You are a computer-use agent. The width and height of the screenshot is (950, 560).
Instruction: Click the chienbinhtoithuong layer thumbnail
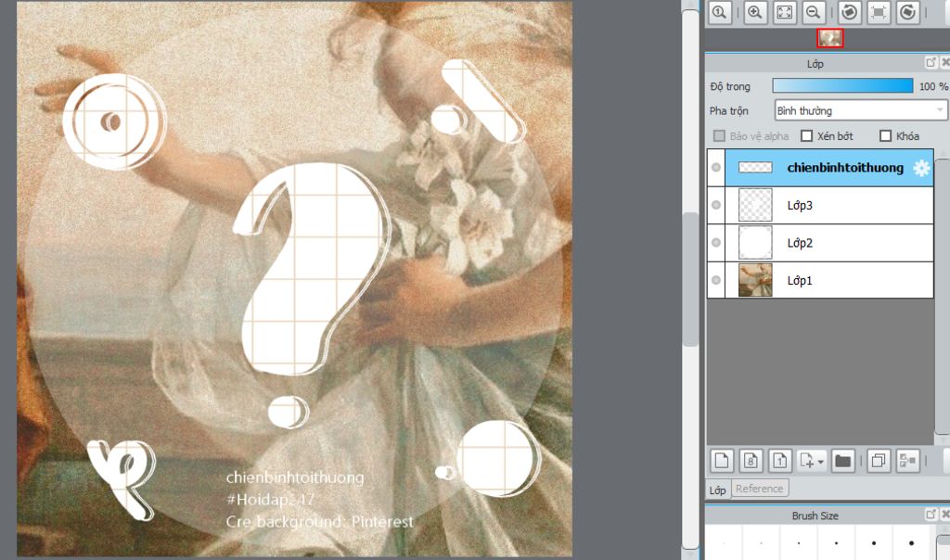[x=755, y=168]
